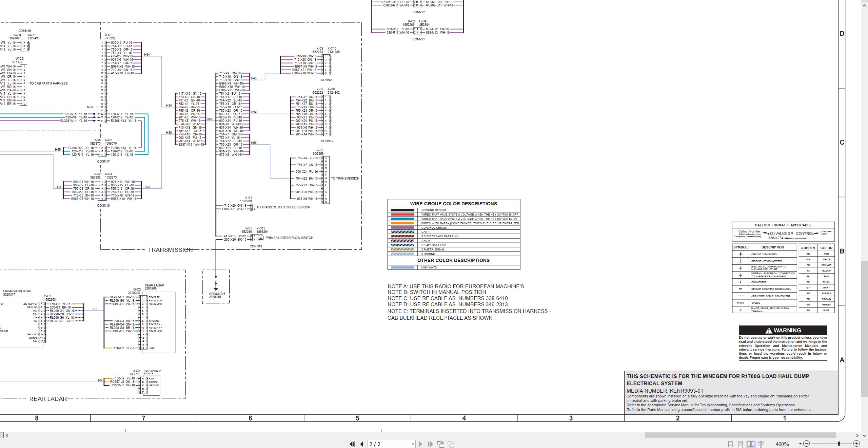Click the TRANSMISSION section label
This screenshot has width=868, height=448.
coord(170,250)
